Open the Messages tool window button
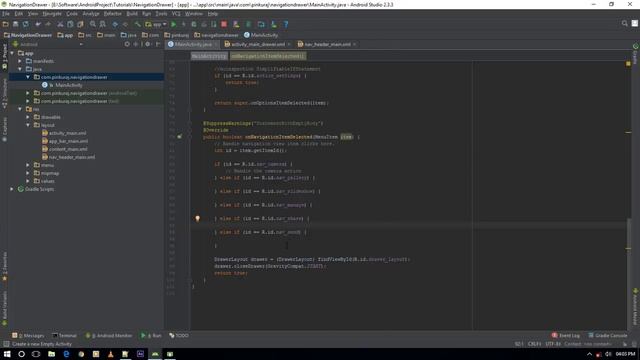 click(x=28, y=336)
